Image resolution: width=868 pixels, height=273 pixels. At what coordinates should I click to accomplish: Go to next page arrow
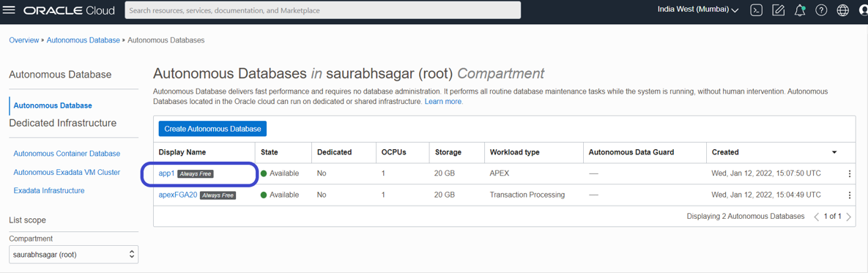[x=849, y=217]
